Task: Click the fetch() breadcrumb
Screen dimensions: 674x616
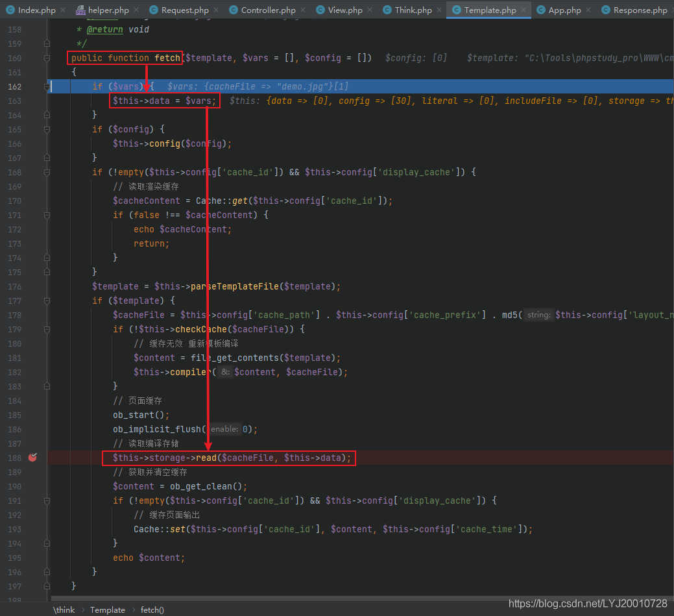Action: 152,610
